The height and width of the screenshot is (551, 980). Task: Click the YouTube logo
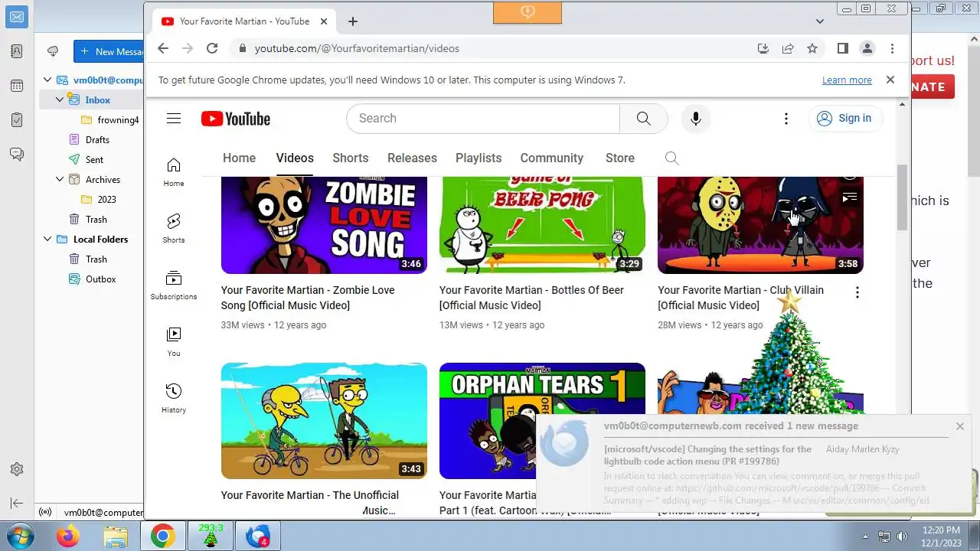pyautogui.click(x=236, y=119)
